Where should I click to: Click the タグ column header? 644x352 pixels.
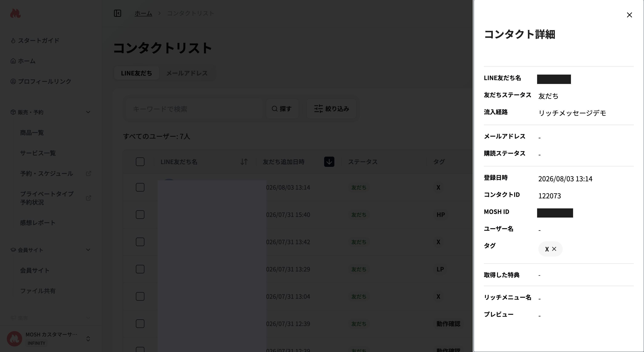439,162
